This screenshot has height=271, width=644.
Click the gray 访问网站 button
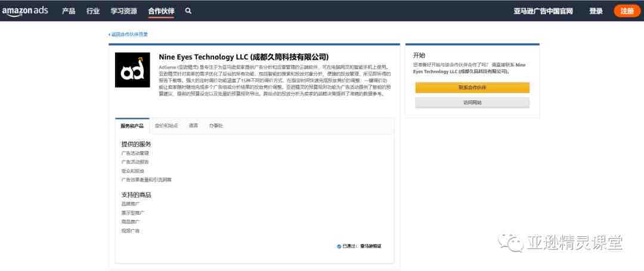point(472,103)
